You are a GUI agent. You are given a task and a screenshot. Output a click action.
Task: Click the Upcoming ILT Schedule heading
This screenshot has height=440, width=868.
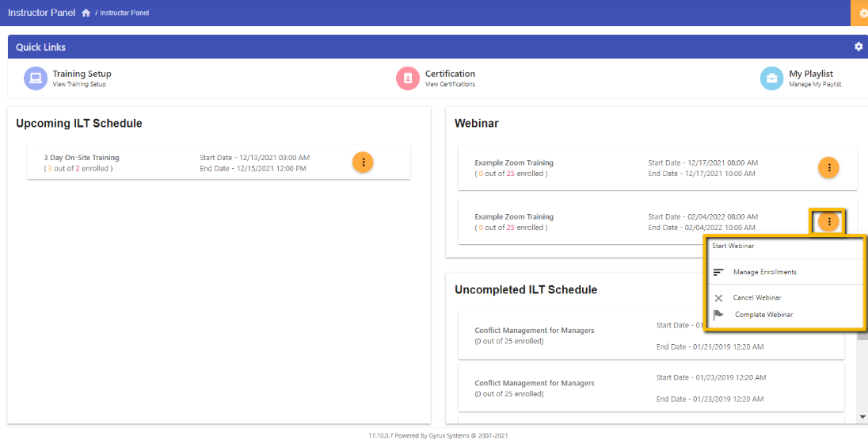pyautogui.click(x=79, y=124)
